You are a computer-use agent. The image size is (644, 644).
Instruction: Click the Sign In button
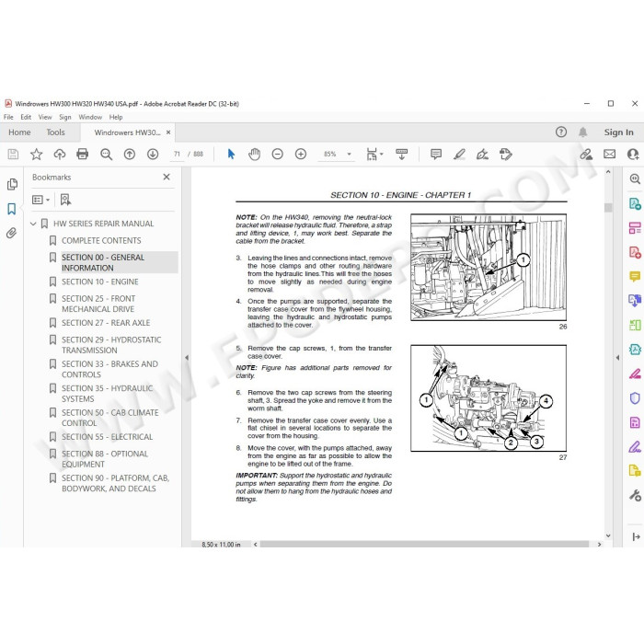pos(618,132)
